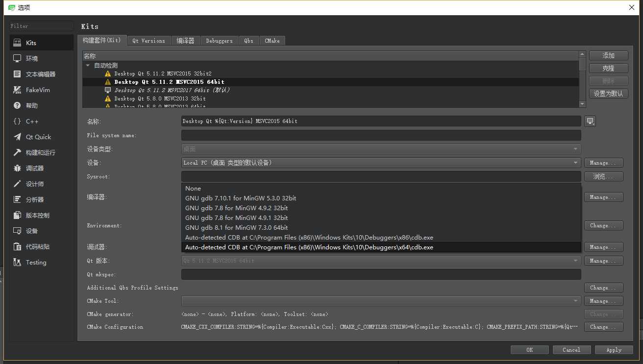Select the 环境 monitor icon in sidebar
643x364 pixels.
pos(18,58)
